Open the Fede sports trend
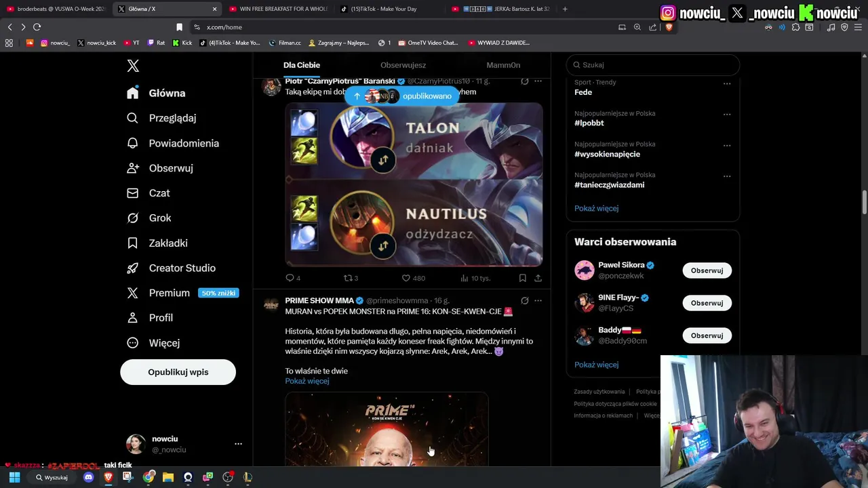Image resolution: width=868 pixels, height=488 pixels. coord(583,92)
